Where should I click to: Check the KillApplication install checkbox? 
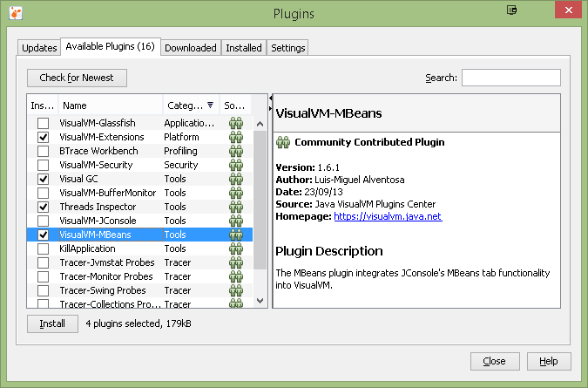[44, 248]
